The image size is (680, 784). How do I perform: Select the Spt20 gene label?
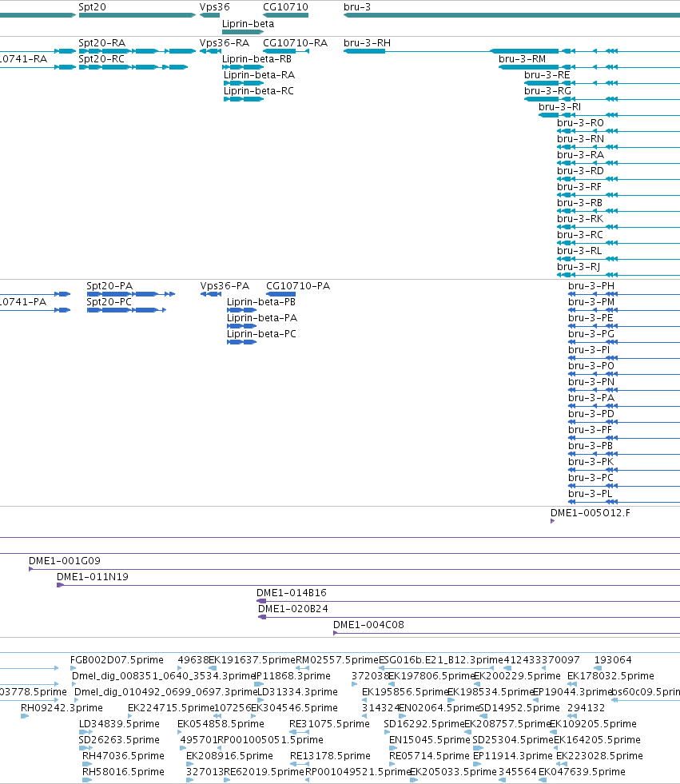click(x=92, y=7)
